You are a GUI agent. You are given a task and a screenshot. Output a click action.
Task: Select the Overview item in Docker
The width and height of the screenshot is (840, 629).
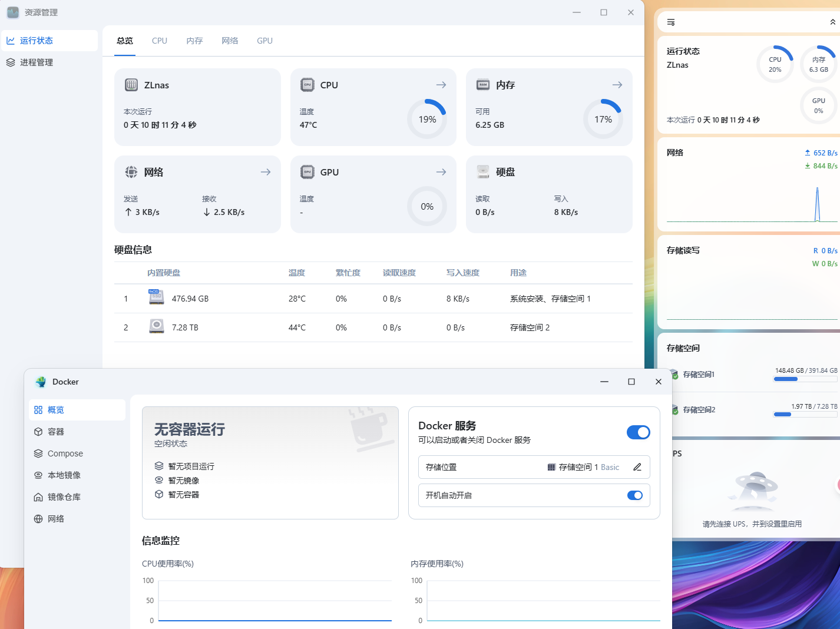pos(56,410)
